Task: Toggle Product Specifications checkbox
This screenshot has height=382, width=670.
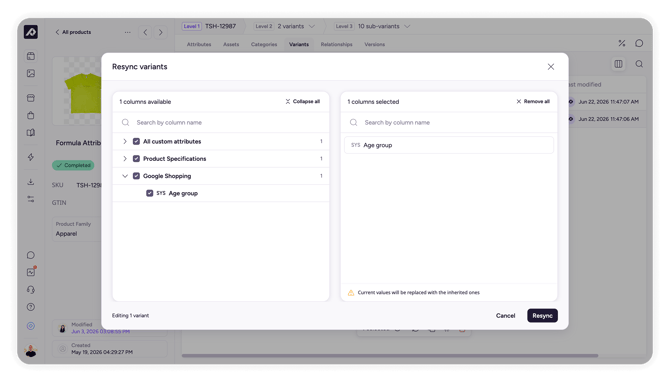Action: tap(136, 159)
